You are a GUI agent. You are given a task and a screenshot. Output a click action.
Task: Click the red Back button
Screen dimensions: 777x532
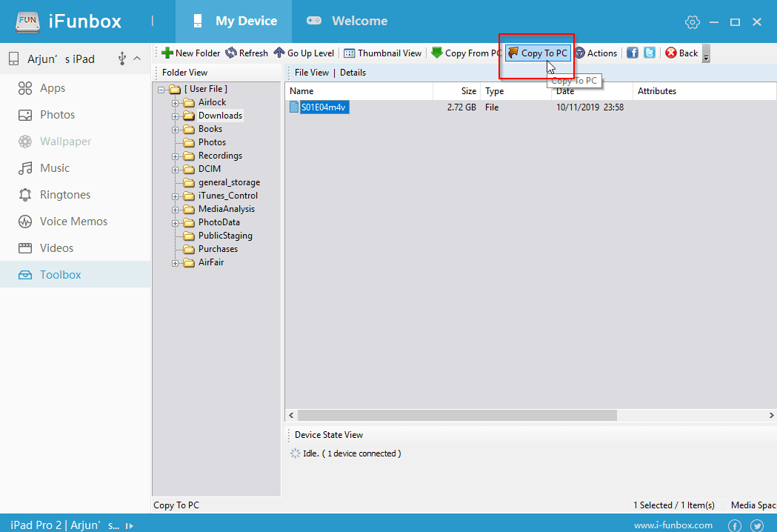pyautogui.click(x=682, y=53)
